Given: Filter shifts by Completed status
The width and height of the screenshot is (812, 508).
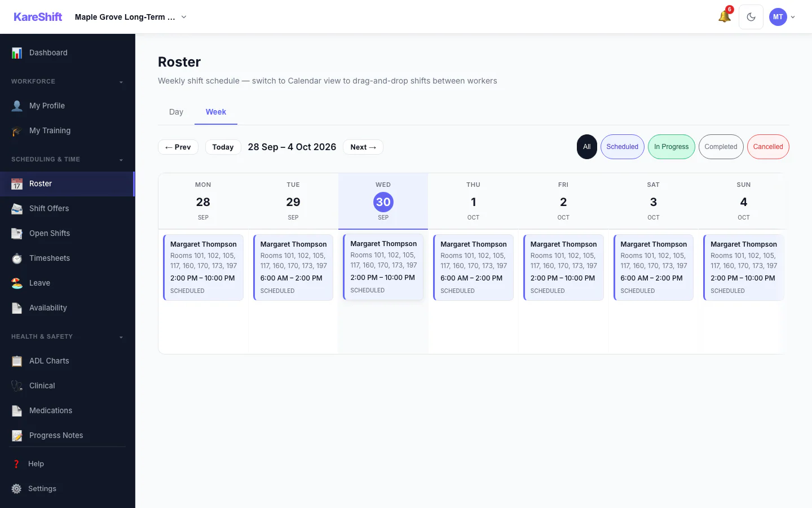Looking at the screenshot, I should coord(721,147).
